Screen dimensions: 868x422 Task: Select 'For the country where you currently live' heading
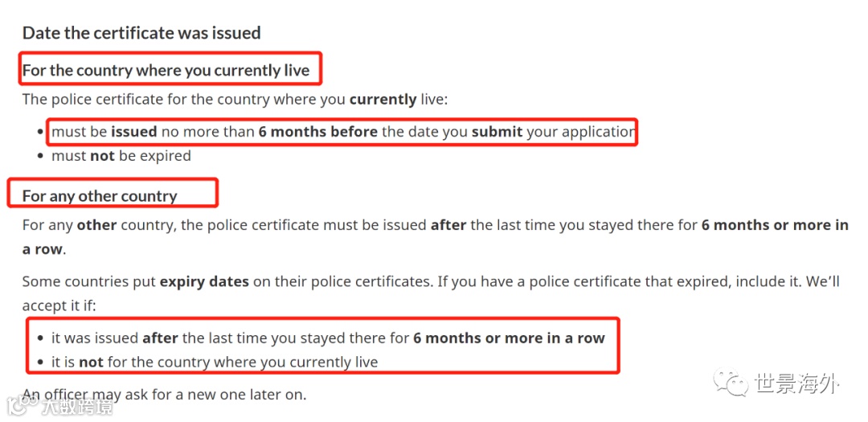[x=166, y=71]
